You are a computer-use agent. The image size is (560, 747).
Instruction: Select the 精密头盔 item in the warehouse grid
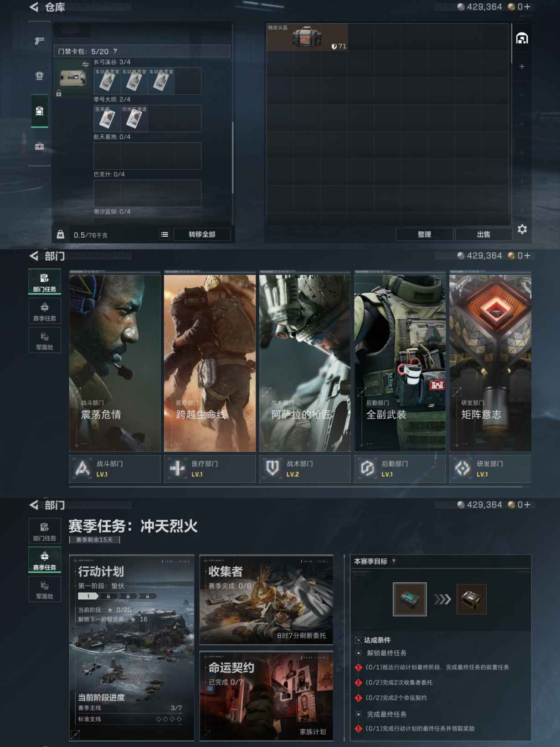click(307, 37)
